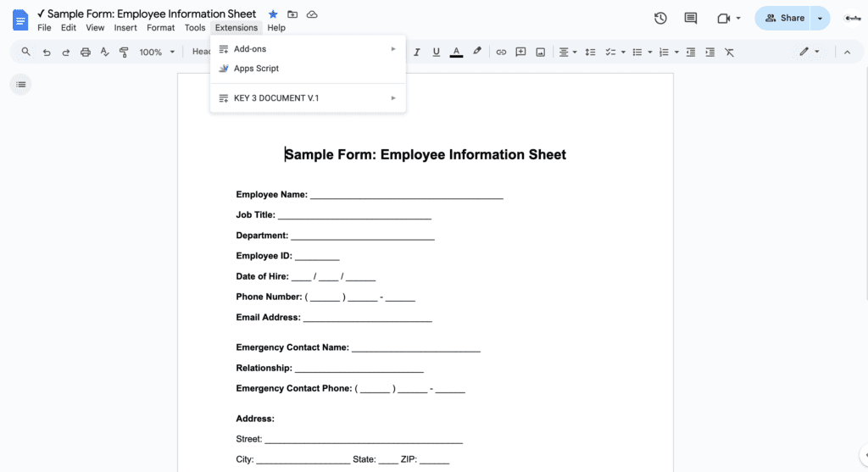868x472 pixels.
Task: Open the Google Docs home icon
Action: point(20,20)
